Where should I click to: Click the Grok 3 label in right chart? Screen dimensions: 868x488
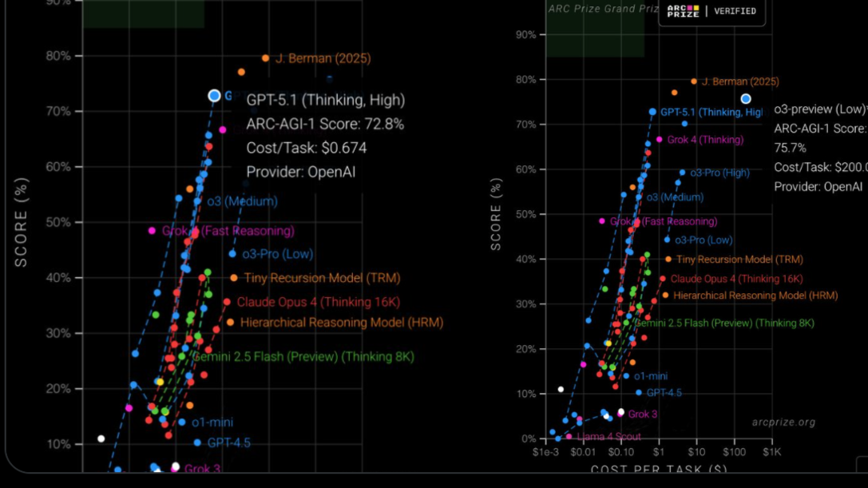tap(642, 415)
